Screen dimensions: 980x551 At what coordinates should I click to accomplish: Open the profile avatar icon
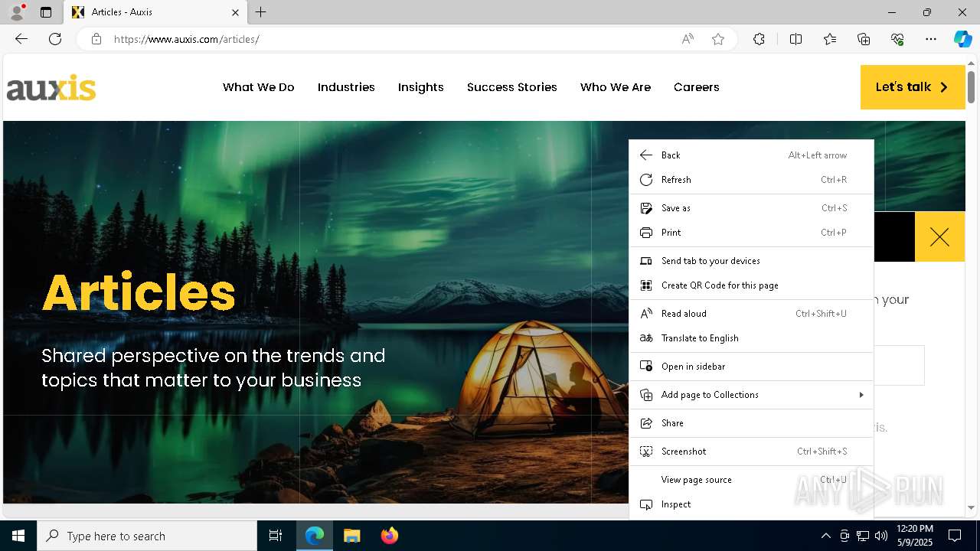tap(17, 12)
